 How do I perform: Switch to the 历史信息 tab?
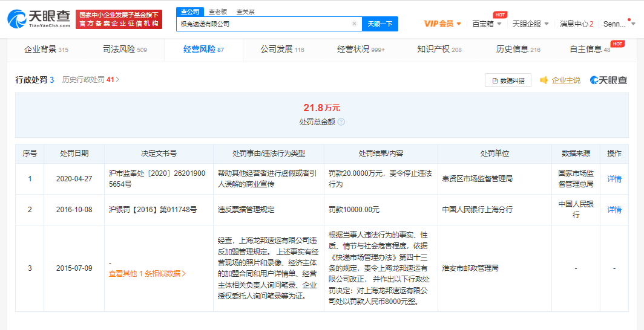(x=518, y=50)
